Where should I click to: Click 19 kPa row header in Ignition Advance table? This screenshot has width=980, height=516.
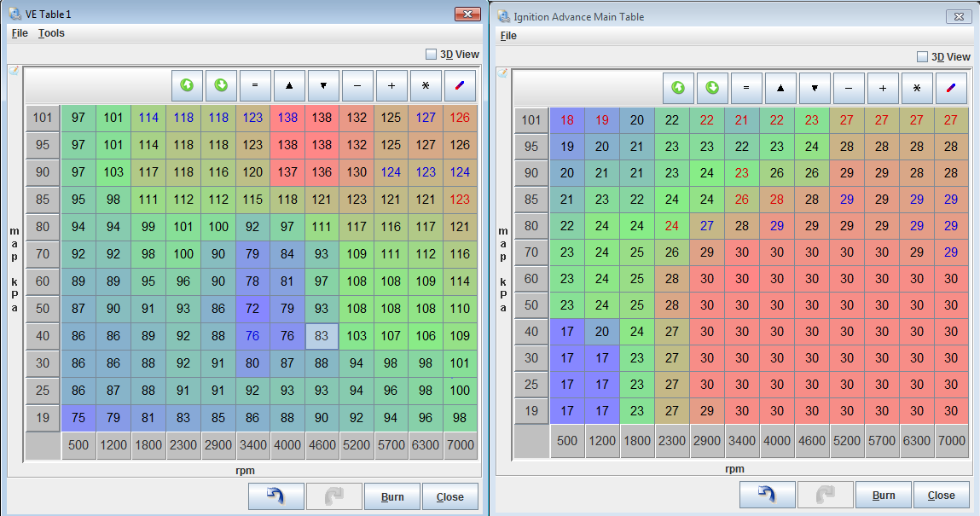point(531,411)
